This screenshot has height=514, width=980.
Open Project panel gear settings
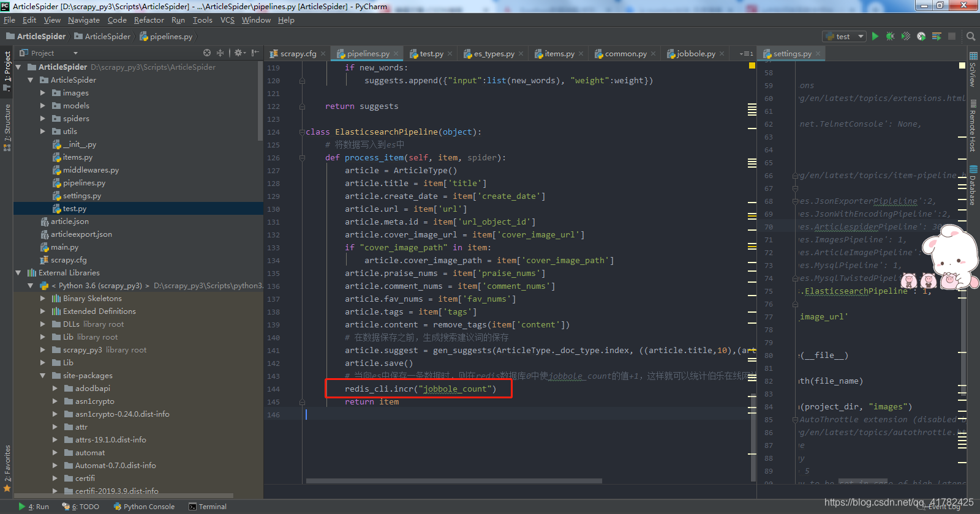click(239, 53)
